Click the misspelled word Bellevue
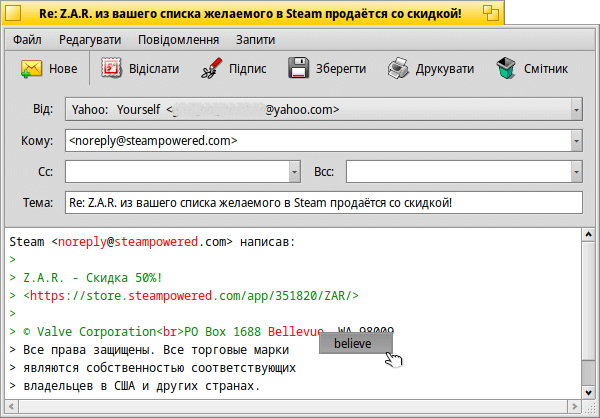 296,331
